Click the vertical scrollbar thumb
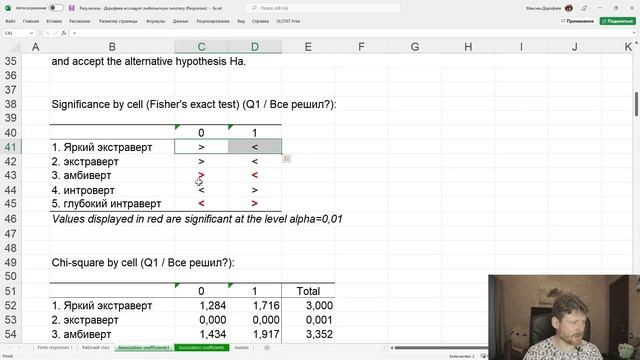640x360 pixels. 636,104
